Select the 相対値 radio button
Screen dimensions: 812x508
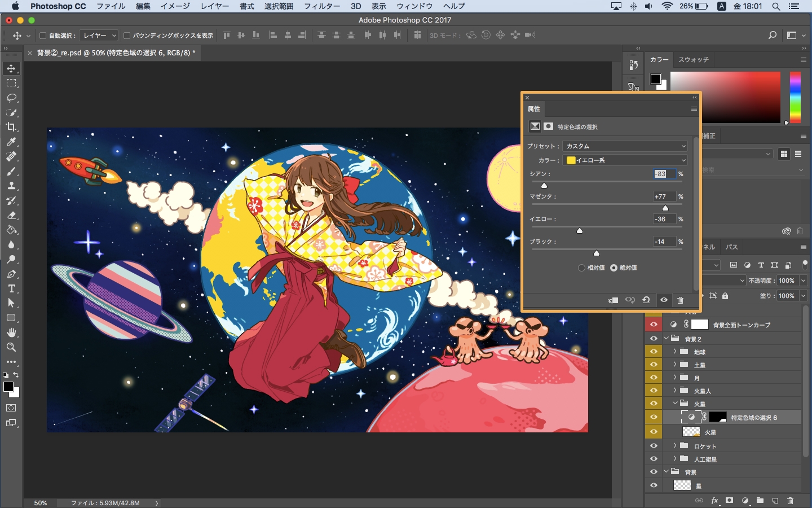click(x=581, y=268)
